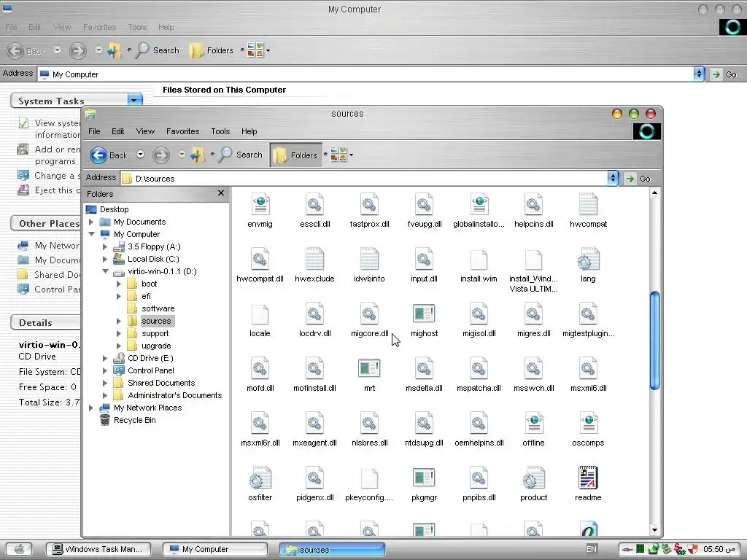747x560 pixels.
Task: Select the hwcompat text file icon
Action: pyautogui.click(x=588, y=205)
